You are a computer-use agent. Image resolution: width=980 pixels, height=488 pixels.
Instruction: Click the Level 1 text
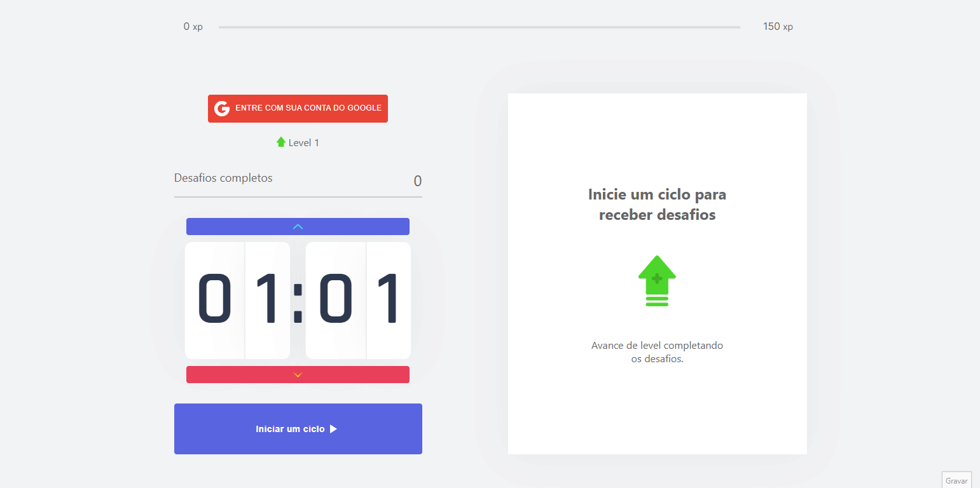tap(304, 143)
